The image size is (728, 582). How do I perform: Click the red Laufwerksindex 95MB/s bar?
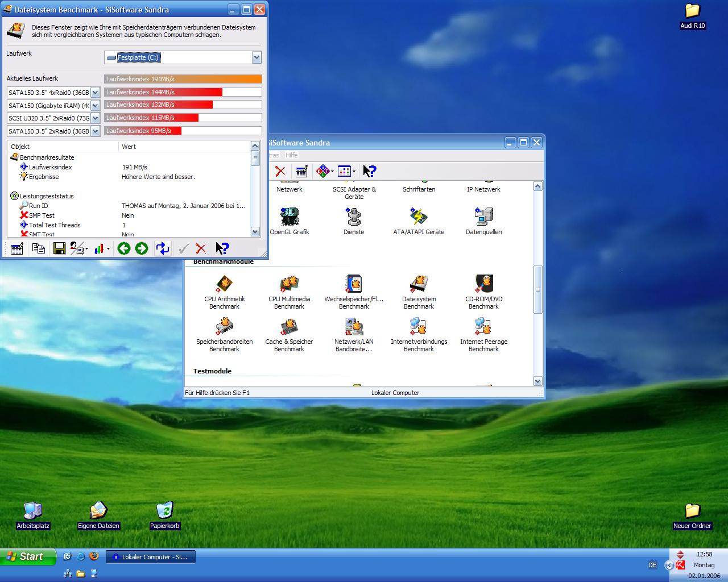(183, 131)
